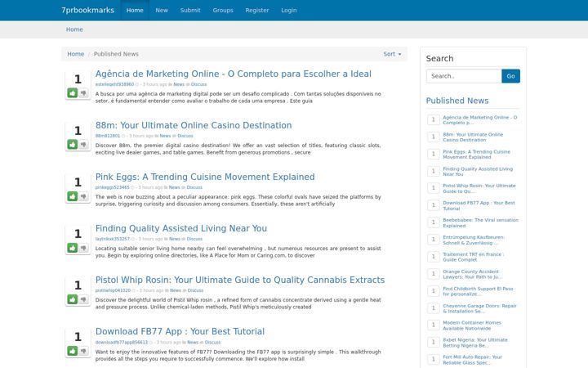The width and height of the screenshot is (588, 368).
Task: Go to the Groups page
Action: pos(223,10)
